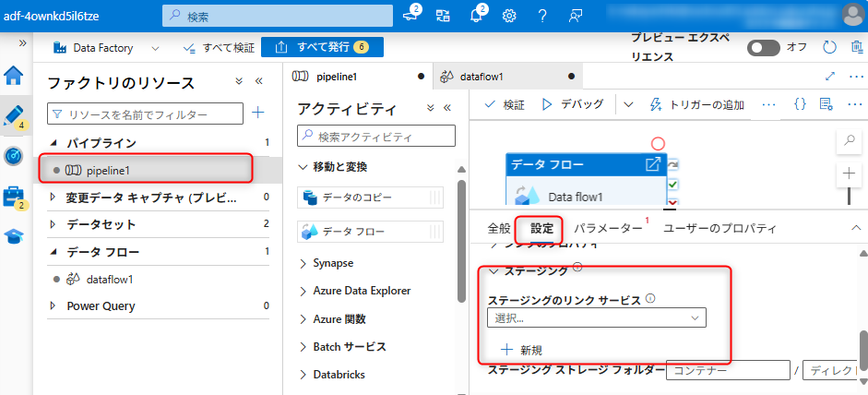This screenshot has height=395, width=868.
Task: Collapse the Factory Resources panel with double left arrows
Action: (258, 81)
